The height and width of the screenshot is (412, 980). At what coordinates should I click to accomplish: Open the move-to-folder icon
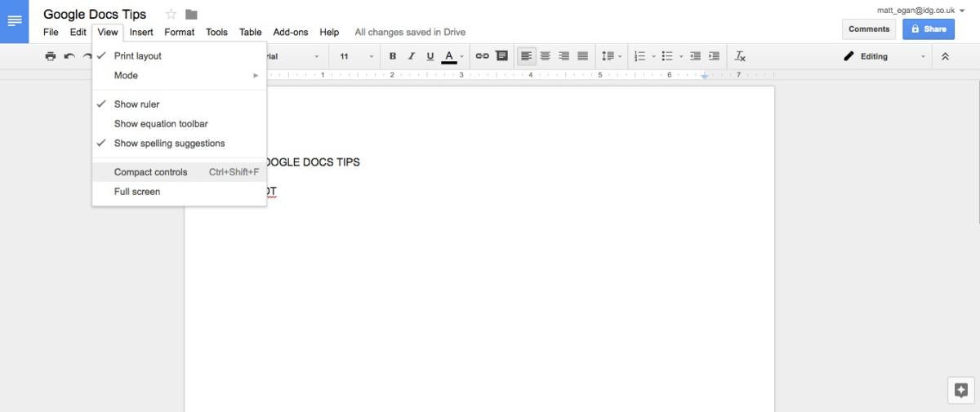click(x=191, y=14)
